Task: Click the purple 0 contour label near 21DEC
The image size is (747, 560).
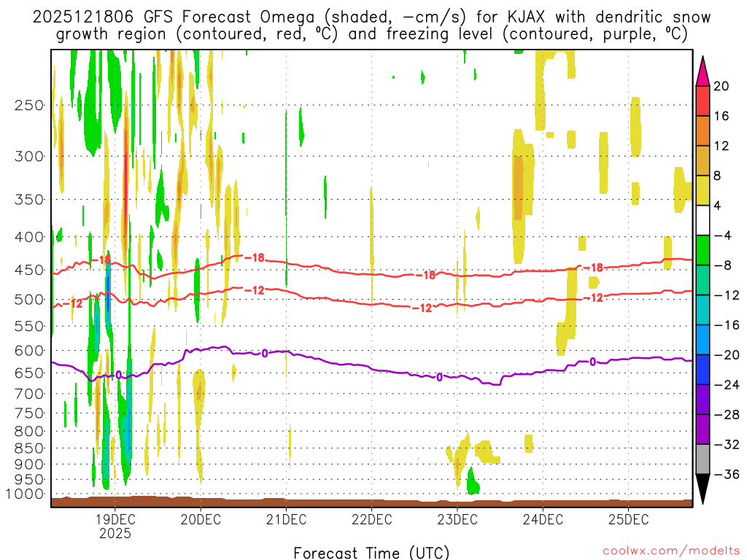Action: pyautogui.click(x=265, y=353)
